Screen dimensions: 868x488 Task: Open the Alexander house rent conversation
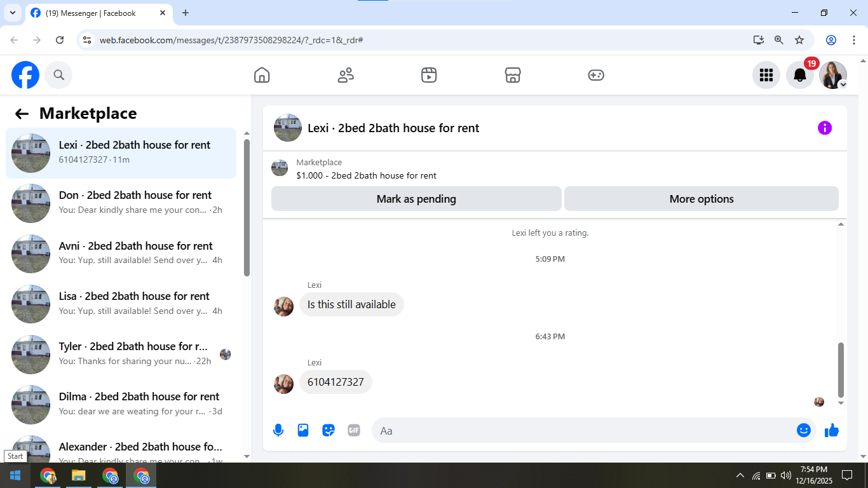click(121, 448)
